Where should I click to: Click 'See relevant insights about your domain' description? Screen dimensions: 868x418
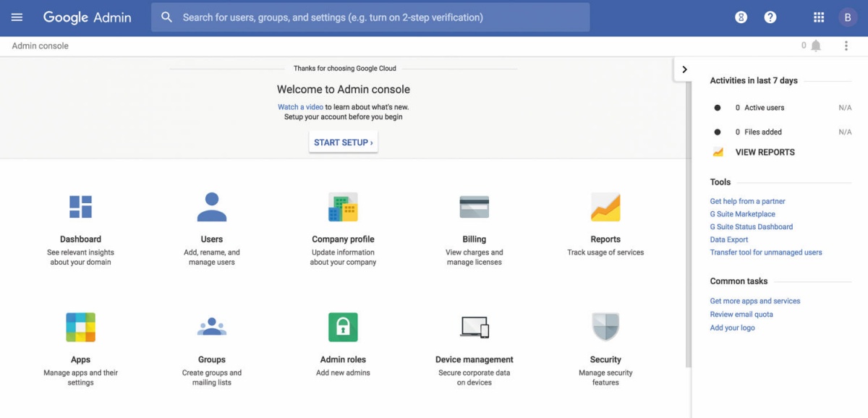[x=80, y=257]
